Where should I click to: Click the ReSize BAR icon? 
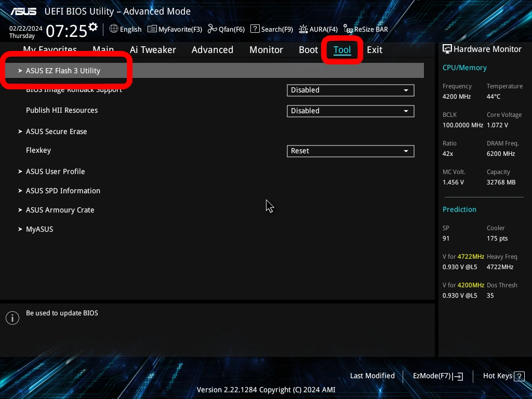(x=348, y=29)
